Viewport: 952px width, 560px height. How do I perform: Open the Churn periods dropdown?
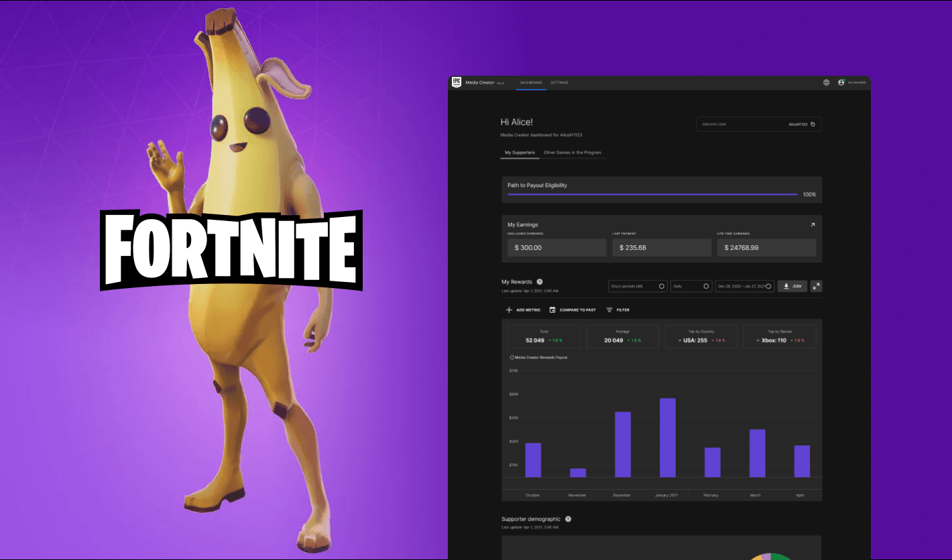pos(638,286)
